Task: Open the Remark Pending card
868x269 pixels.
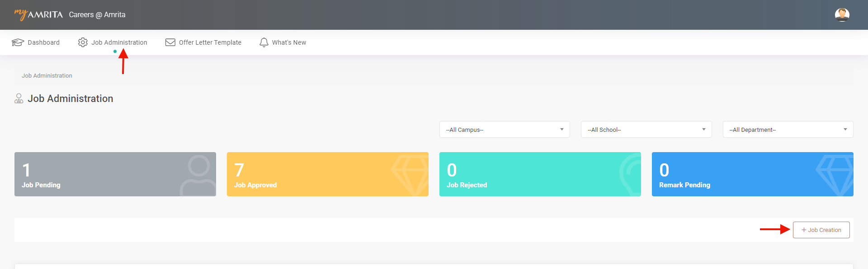Action: pyautogui.click(x=753, y=174)
